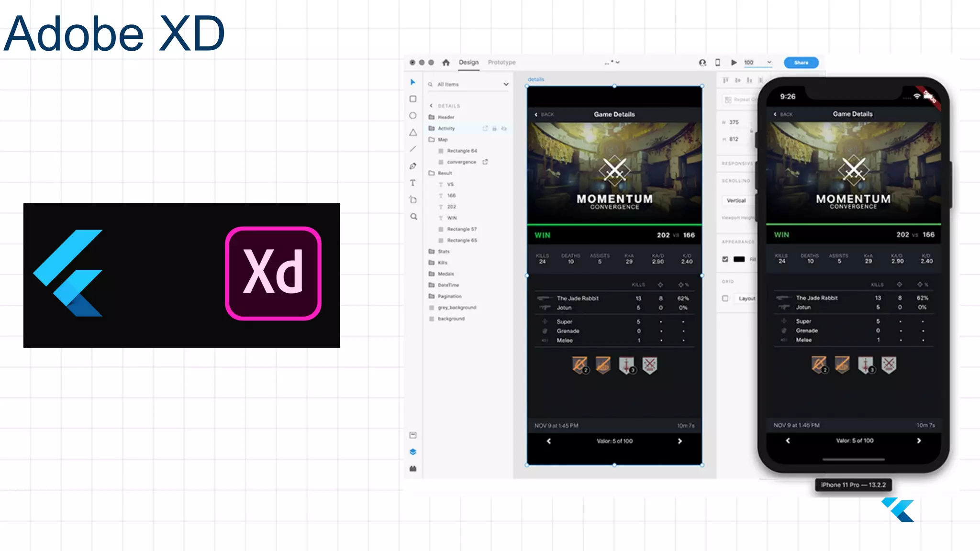Image resolution: width=980 pixels, height=551 pixels.
Task: Click previous arrow in artboard pagination
Action: (549, 441)
